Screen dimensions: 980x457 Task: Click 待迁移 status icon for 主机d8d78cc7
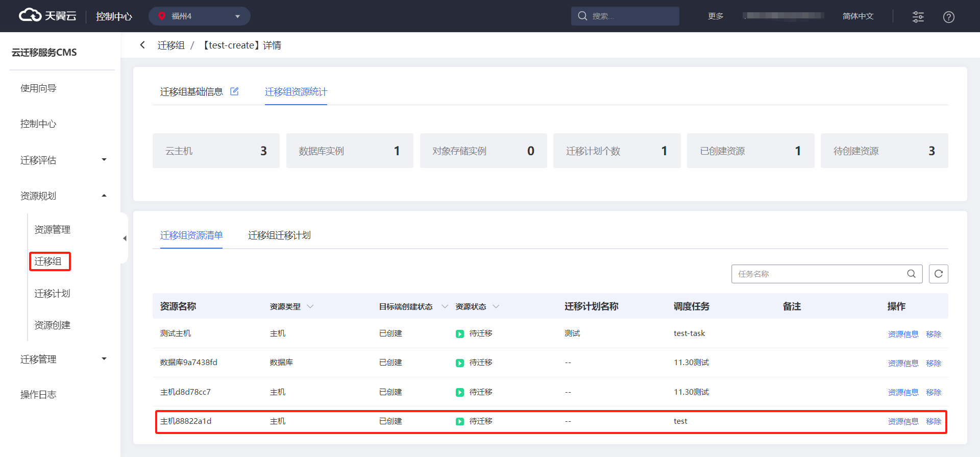pyautogui.click(x=460, y=393)
